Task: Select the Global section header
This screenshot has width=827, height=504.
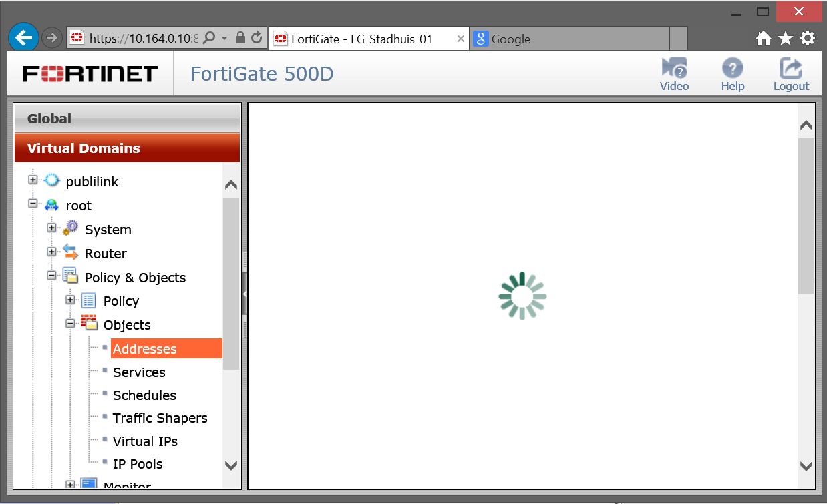Action: 127,118
